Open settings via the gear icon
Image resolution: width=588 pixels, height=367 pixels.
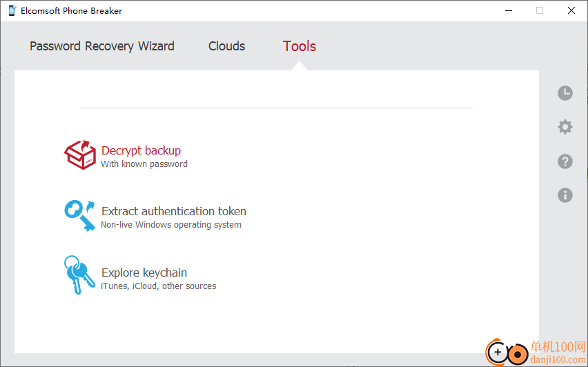(x=565, y=127)
